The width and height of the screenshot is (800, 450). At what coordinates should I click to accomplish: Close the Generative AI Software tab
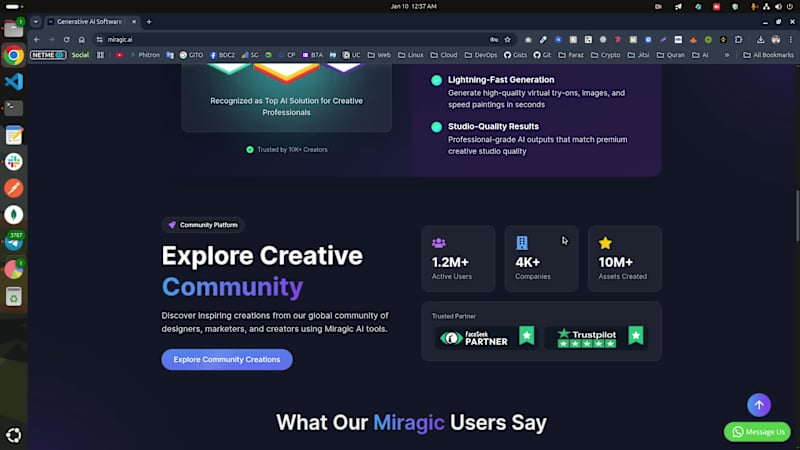pyautogui.click(x=134, y=22)
